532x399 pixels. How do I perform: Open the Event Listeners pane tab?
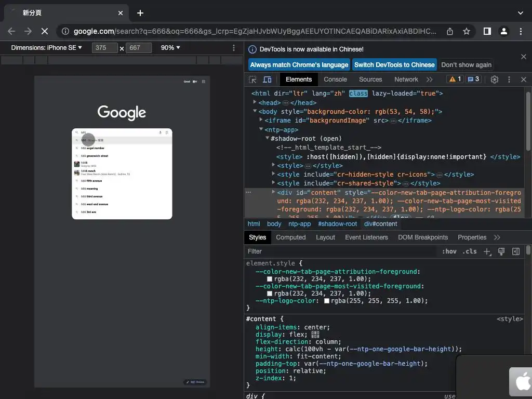366,237
